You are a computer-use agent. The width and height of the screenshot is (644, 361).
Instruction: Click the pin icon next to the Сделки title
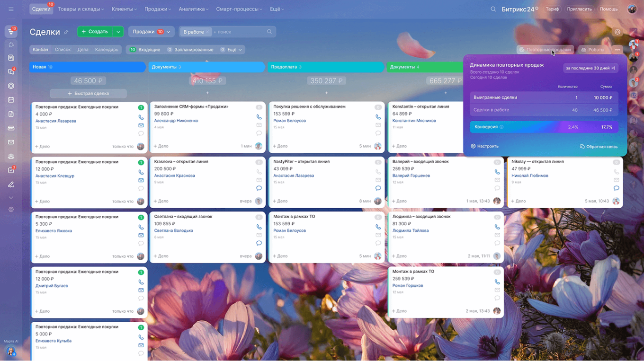tap(66, 32)
